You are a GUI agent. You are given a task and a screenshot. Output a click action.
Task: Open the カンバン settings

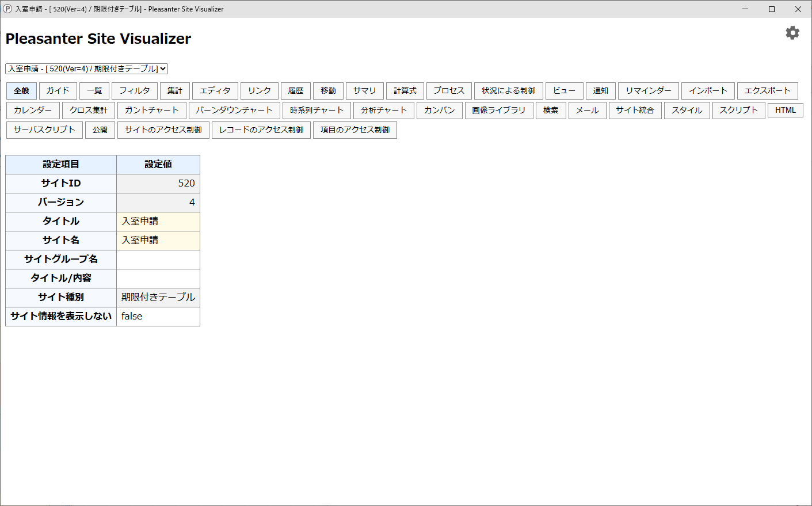[x=439, y=110]
